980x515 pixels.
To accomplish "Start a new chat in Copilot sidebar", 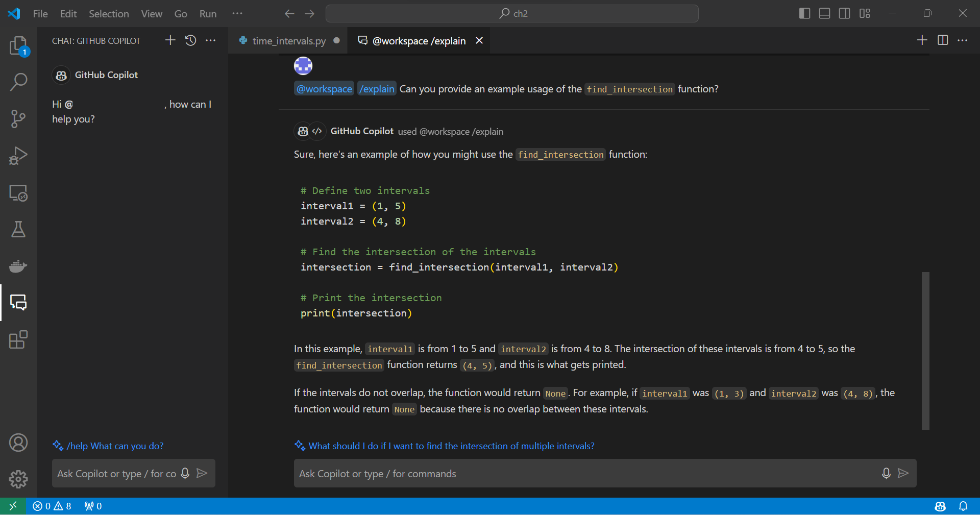I will (170, 40).
